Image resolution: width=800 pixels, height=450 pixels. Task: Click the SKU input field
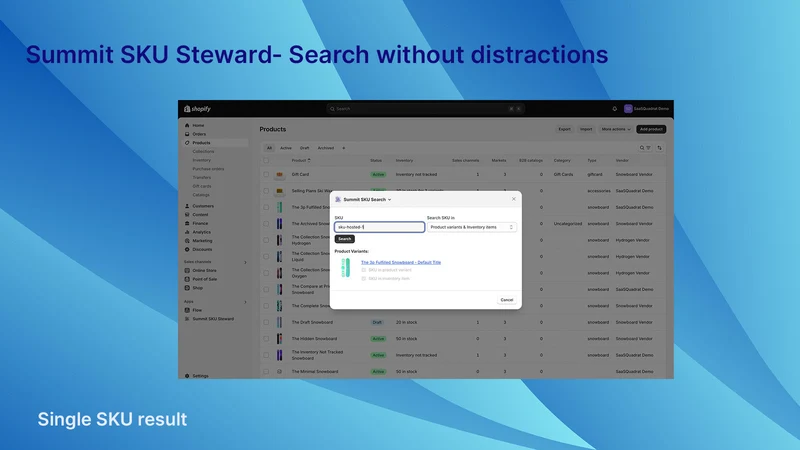(379, 227)
